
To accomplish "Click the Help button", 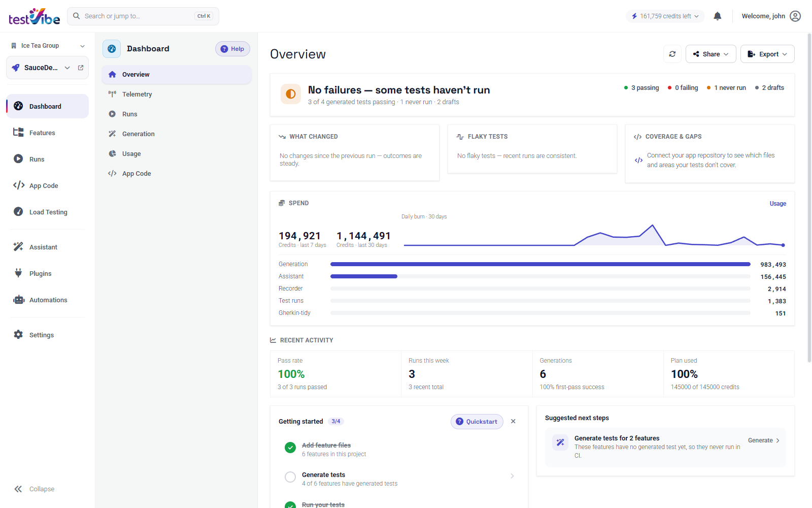I will 232,49.
